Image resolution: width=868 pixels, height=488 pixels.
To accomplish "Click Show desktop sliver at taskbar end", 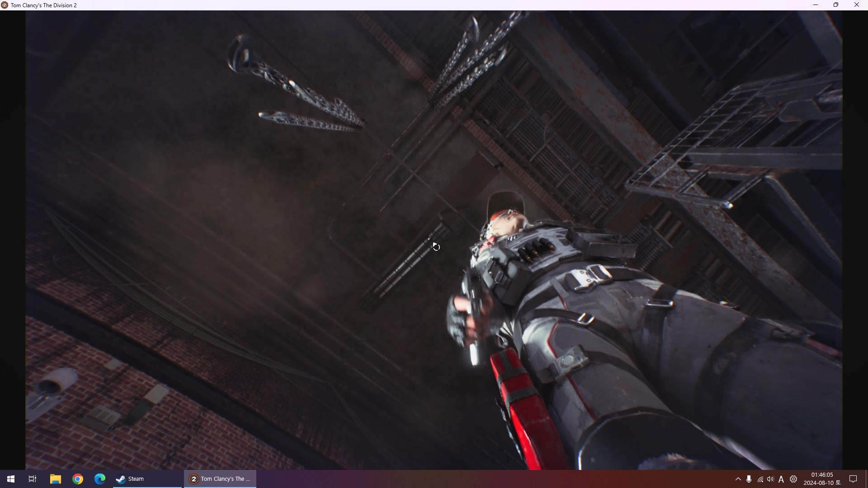I will 866,479.
